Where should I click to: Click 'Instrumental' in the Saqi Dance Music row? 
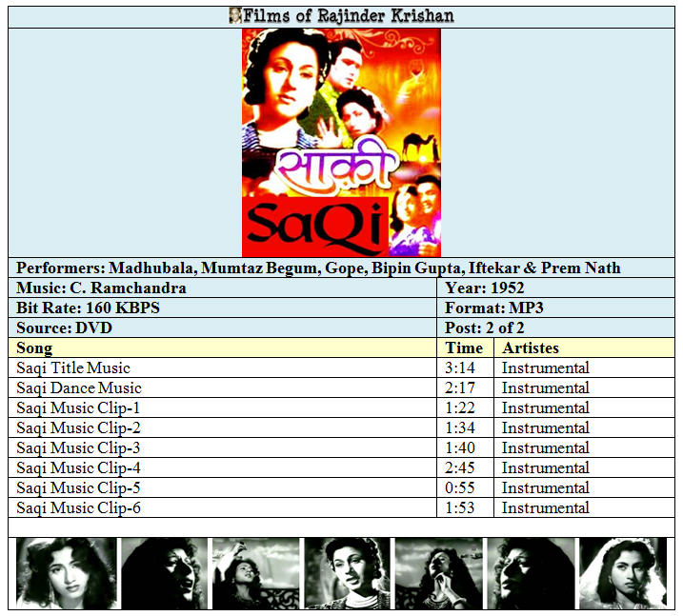546,387
